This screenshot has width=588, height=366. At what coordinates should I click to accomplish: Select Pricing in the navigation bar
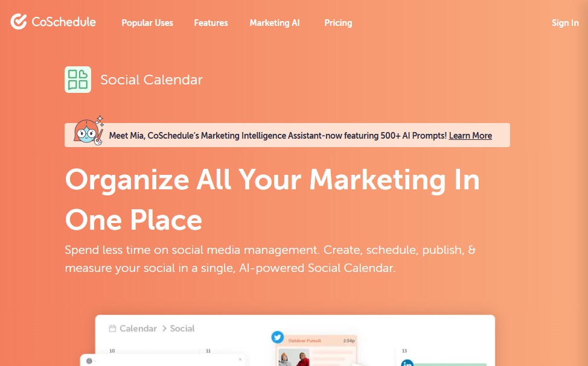[338, 23]
